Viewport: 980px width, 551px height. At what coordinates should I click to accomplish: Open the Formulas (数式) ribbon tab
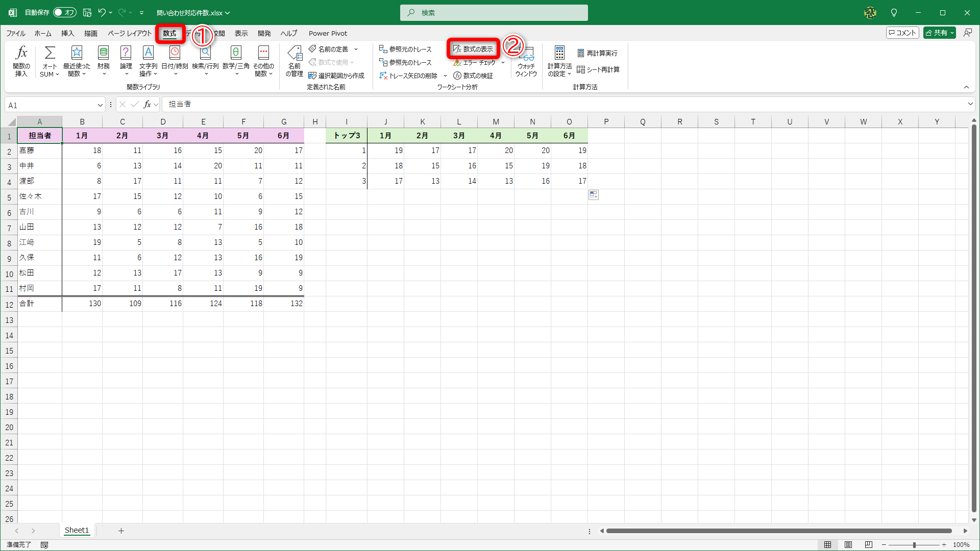click(169, 33)
